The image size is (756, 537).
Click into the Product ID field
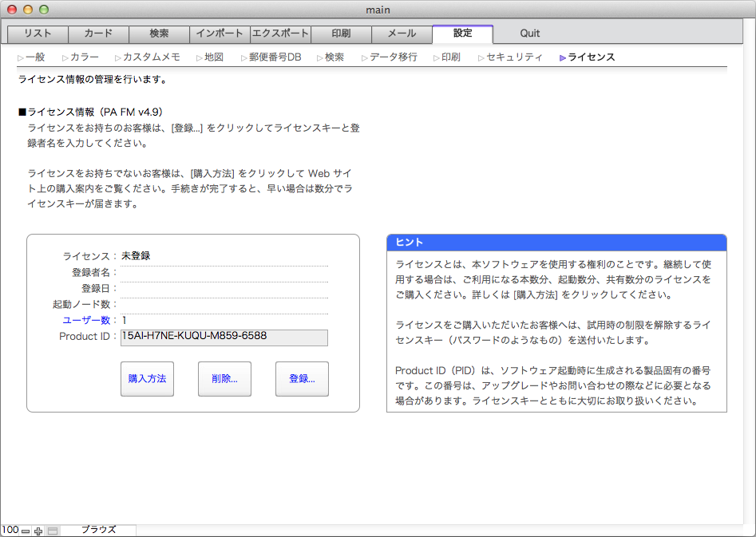tap(224, 338)
